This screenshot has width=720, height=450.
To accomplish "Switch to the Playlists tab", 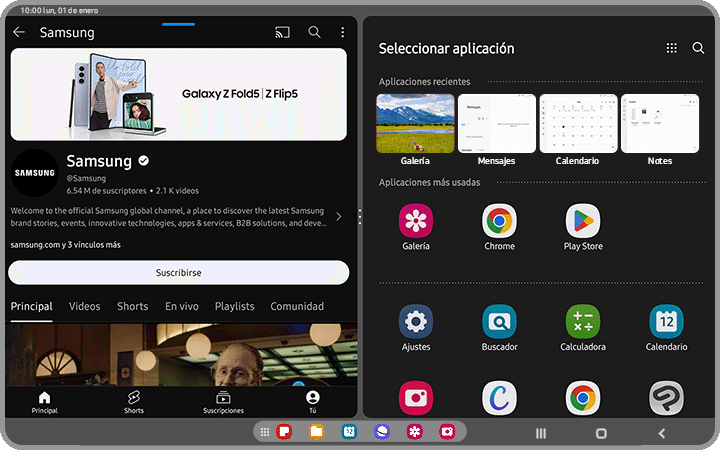I will click(x=234, y=307).
